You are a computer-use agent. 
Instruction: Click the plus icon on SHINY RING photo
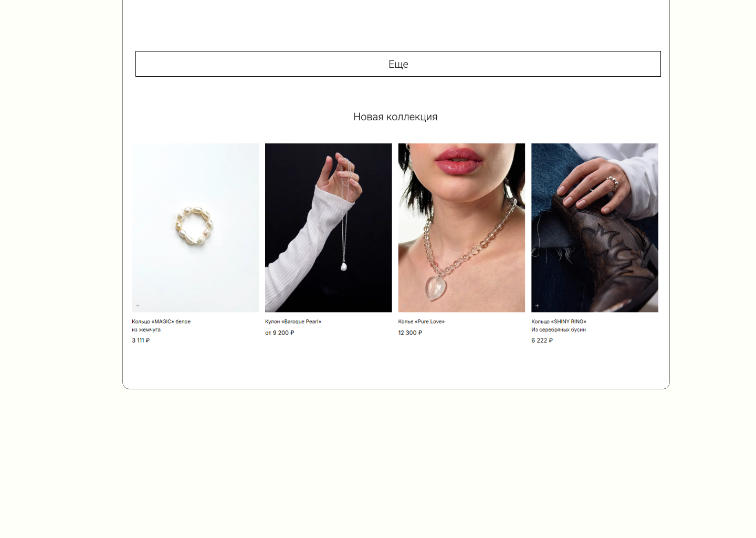click(537, 305)
